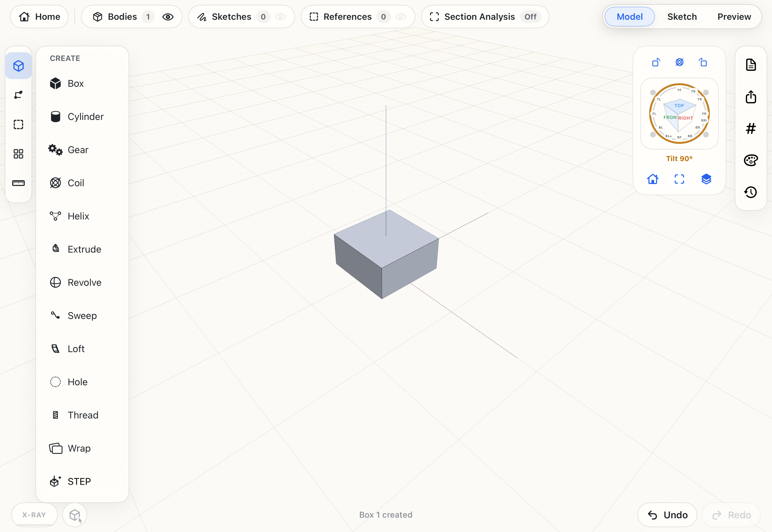772x532 pixels.
Task: Click the Tilt 90° label
Action: pos(679,159)
